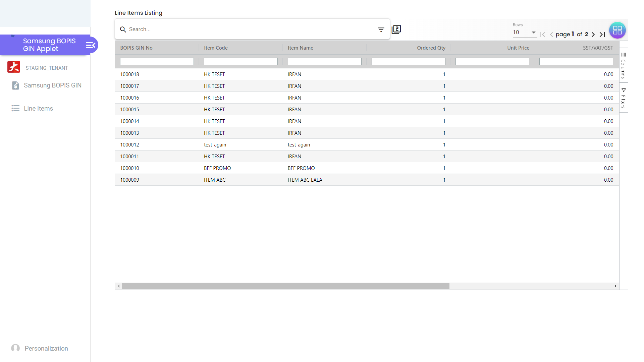Go to the next page arrow
Viewport: 644px width, 362px height.
click(x=593, y=35)
